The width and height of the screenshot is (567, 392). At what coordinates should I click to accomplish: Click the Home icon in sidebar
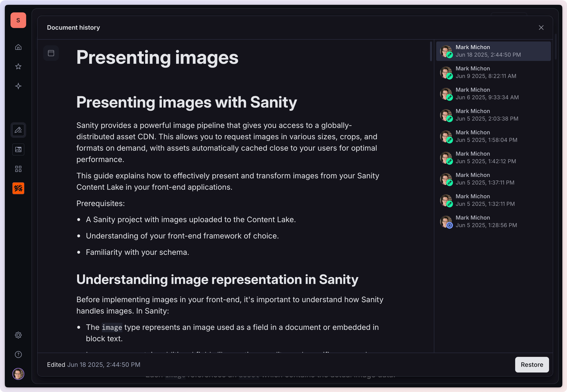coord(18,47)
